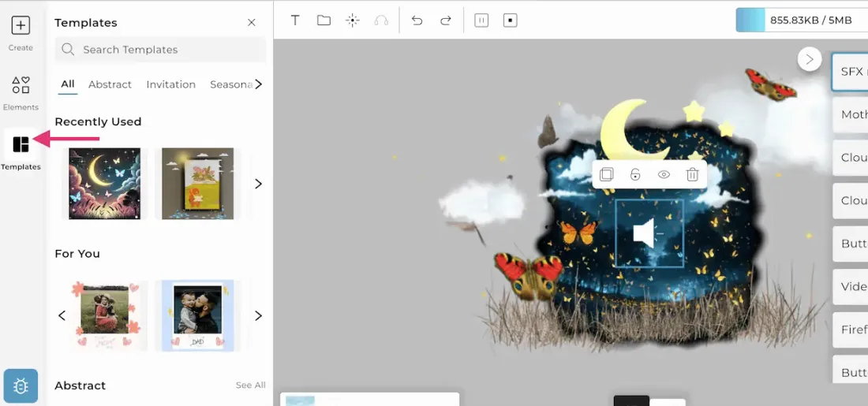The image size is (868, 406).
Task: Open the Elements panel
Action: point(21,93)
